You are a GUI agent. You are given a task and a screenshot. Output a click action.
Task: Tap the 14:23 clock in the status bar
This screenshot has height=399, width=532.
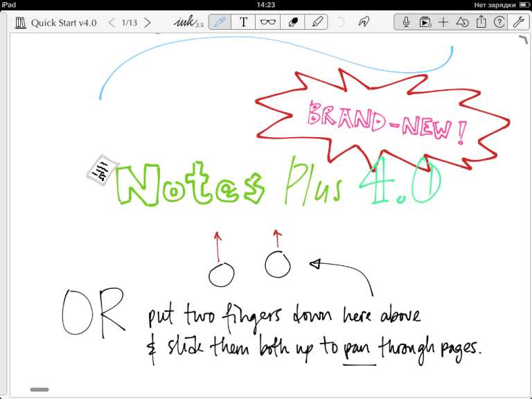pyautogui.click(x=266, y=5)
